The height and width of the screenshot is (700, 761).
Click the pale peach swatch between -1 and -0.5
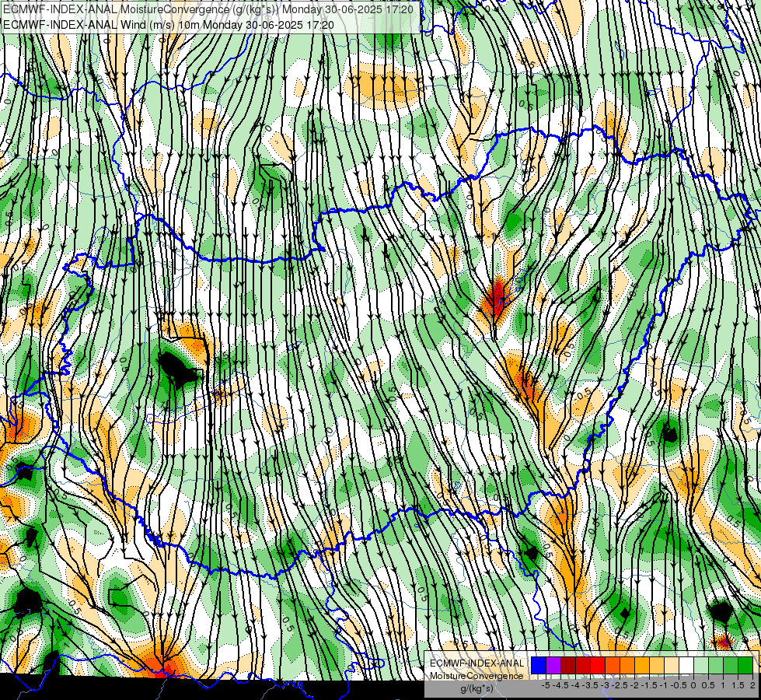672,665
